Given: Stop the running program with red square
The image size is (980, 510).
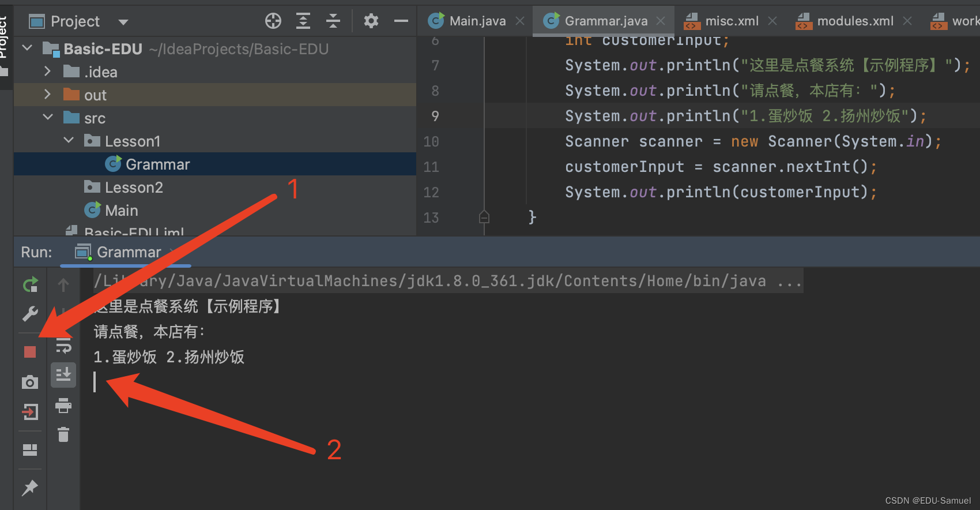Looking at the screenshot, I should [30, 352].
